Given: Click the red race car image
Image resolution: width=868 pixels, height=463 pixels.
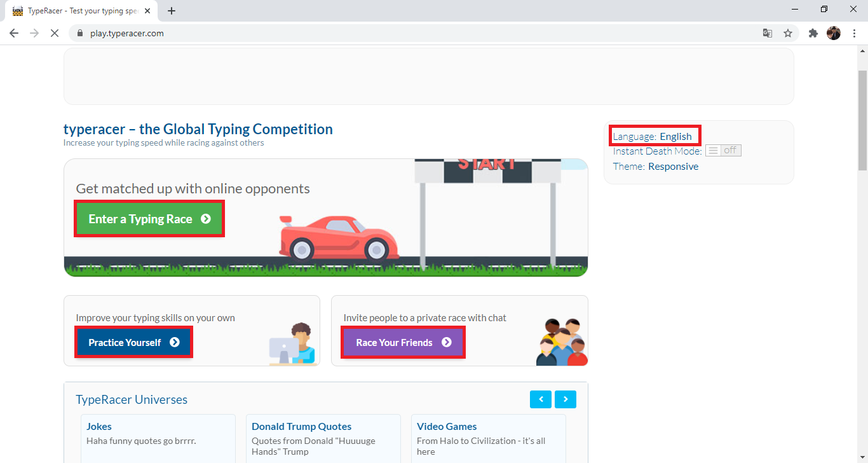Looking at the screenshot, I should coord(339,237).
